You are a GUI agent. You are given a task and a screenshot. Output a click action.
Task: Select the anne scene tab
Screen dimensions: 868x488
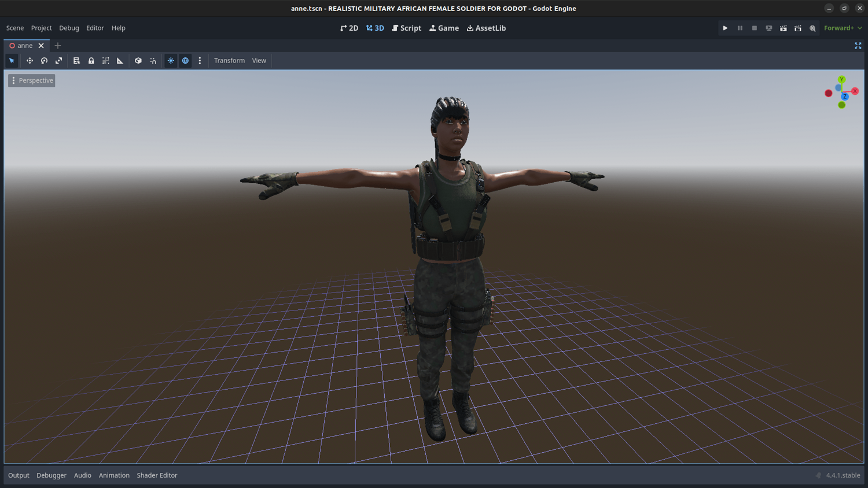(25, 46)
